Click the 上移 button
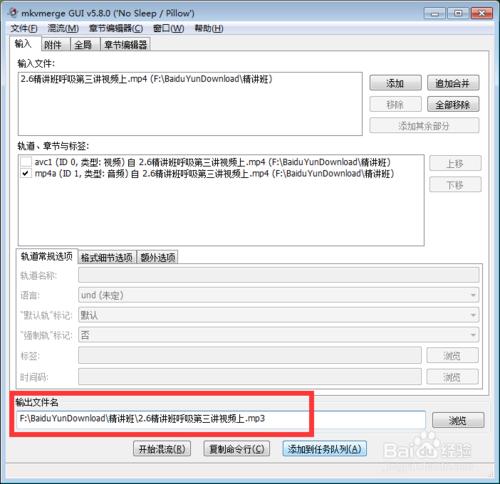This screenshot has width=500, height=484. click(x=455, y=163)
